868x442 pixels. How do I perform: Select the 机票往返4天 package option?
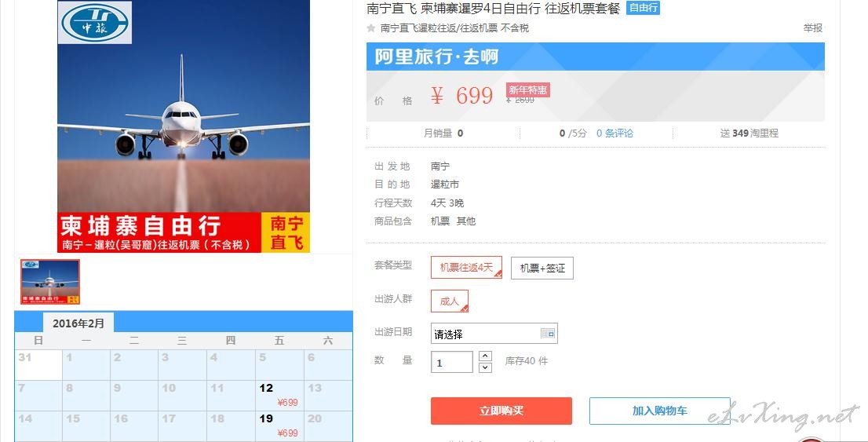point(466,268)
